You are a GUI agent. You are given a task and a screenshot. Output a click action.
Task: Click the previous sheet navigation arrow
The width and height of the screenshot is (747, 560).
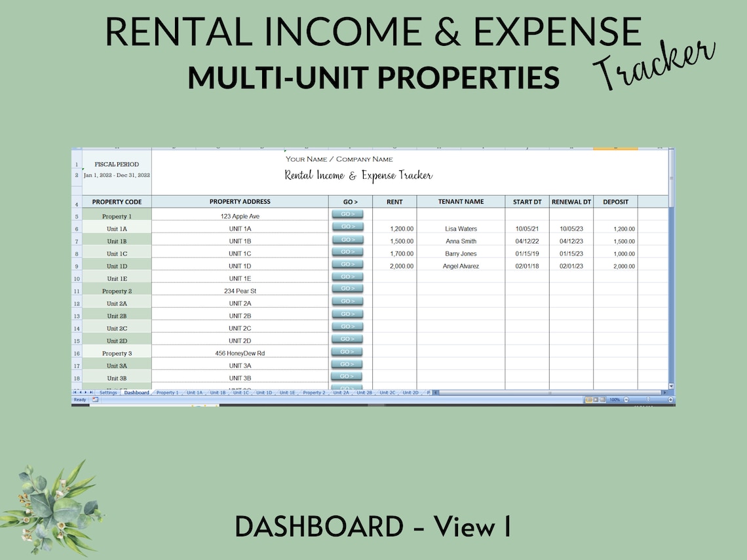[x=80, y=392]
